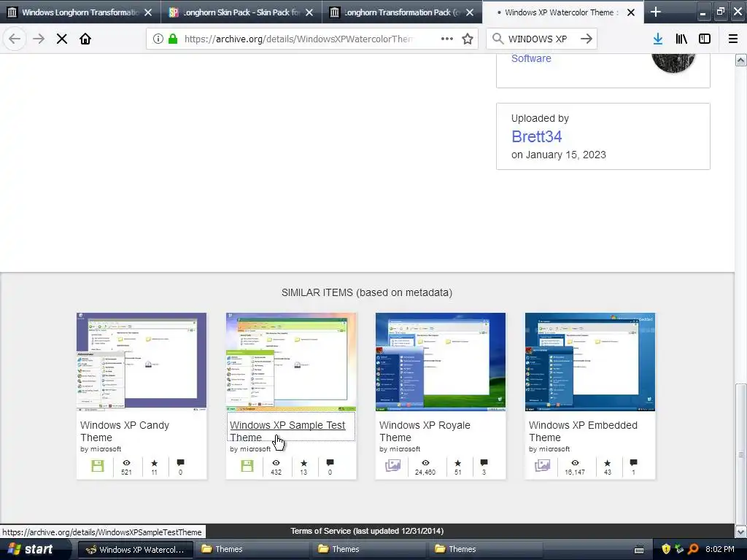Viewport: 747px width, 560px height.
Task: Click the Windows XP Candy Theme title
Action: (125, 431)
